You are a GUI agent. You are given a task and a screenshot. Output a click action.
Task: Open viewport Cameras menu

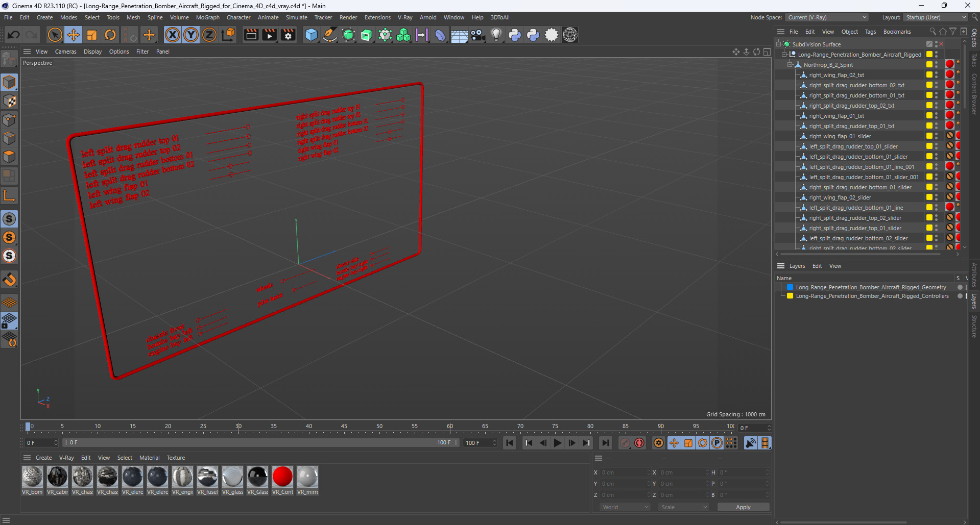tap(65, 52)
